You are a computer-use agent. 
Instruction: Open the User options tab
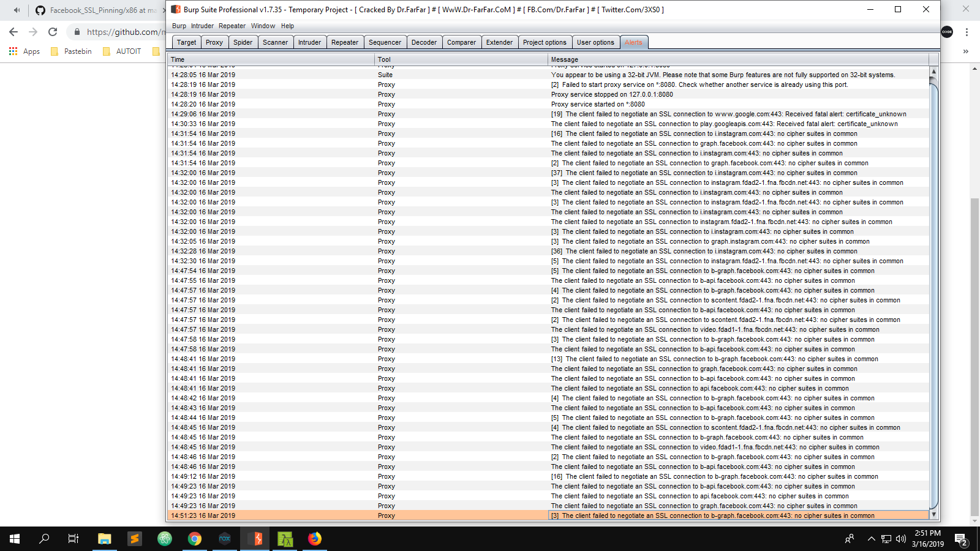point(595,42)
